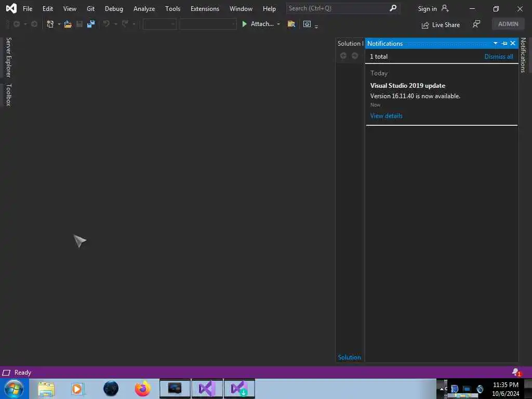Click the forward arrow in Solution Explorer toolbar
Viewport: 532px width, 399px height.
coord(355,56)
